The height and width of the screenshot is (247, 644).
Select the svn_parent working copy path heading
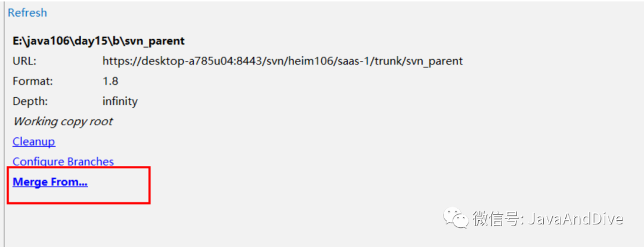pos(98,41)
